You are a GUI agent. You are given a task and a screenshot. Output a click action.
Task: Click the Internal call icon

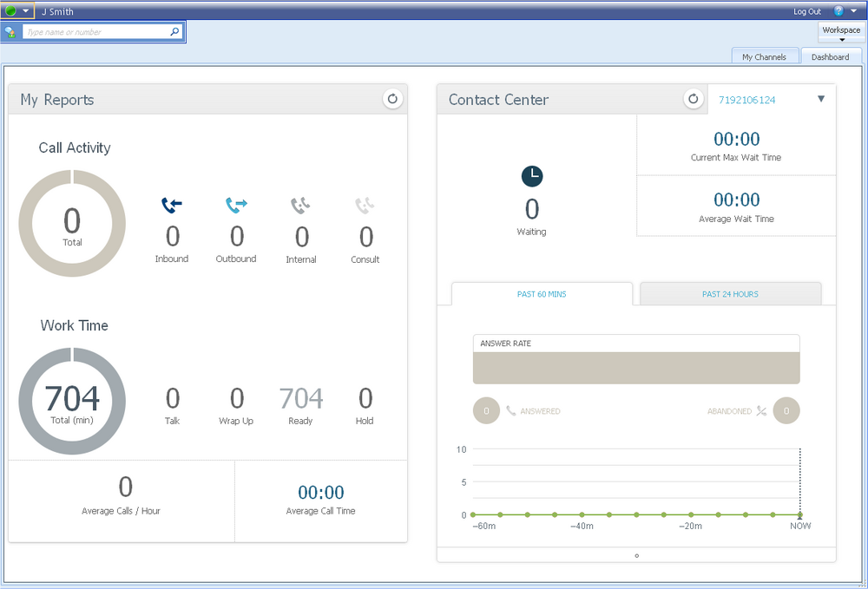[x=300, y=206]
